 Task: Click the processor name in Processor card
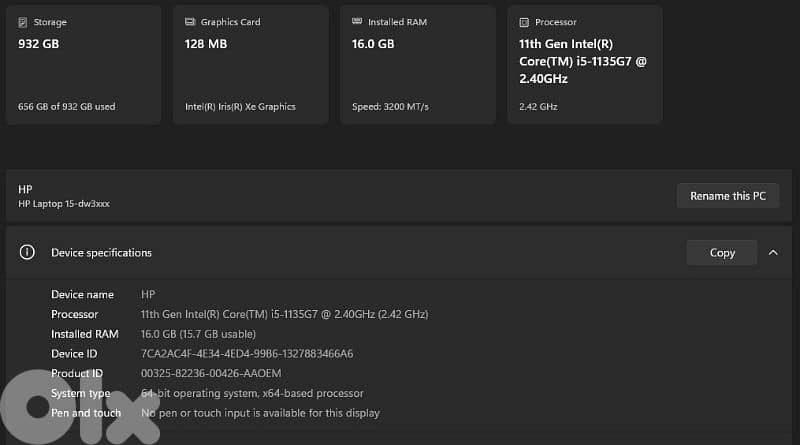[x=583, y=61]
